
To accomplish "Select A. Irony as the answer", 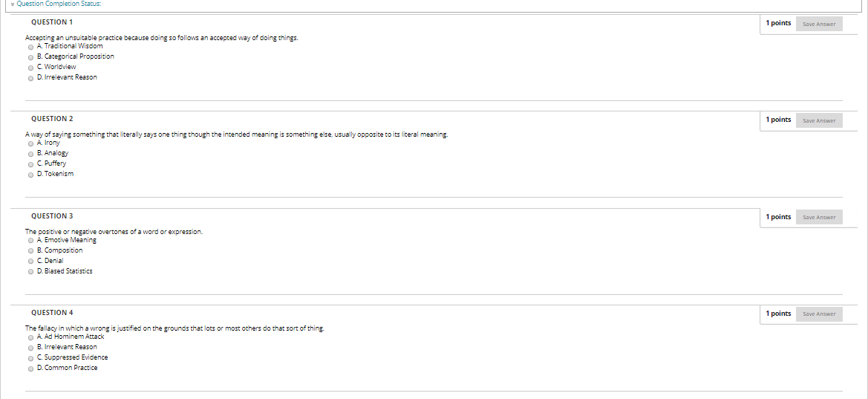I will 30,144.
